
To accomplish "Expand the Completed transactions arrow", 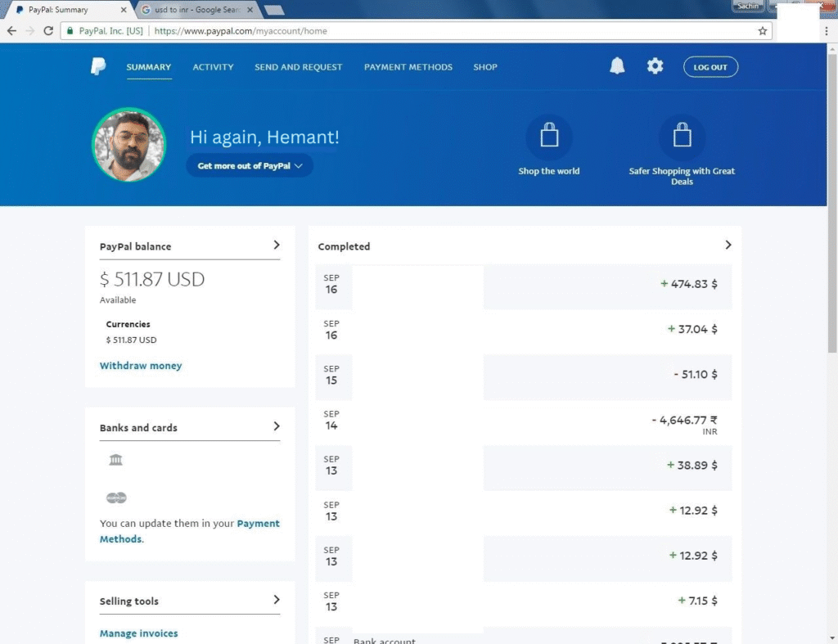I will point(728,245).
